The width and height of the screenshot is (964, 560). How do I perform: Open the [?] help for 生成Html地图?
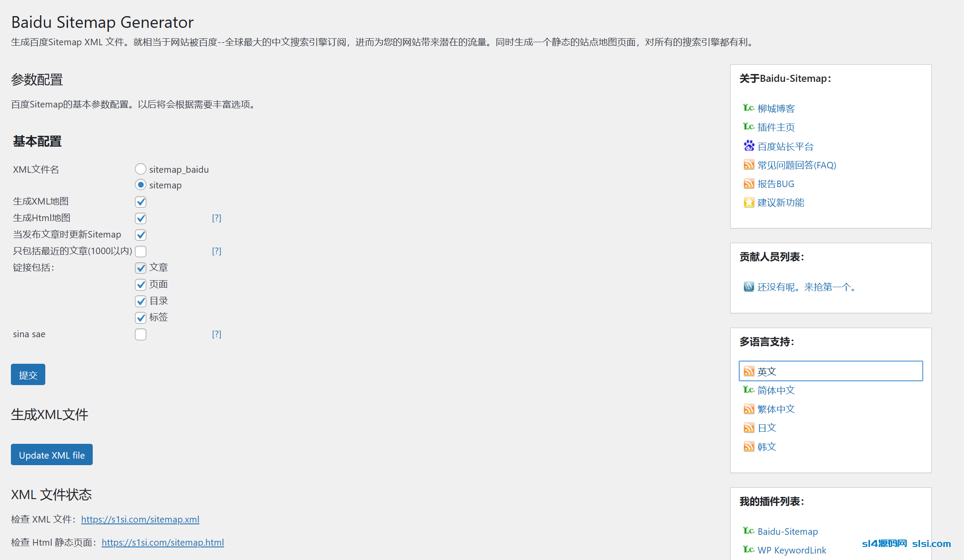tap(216, 218)
